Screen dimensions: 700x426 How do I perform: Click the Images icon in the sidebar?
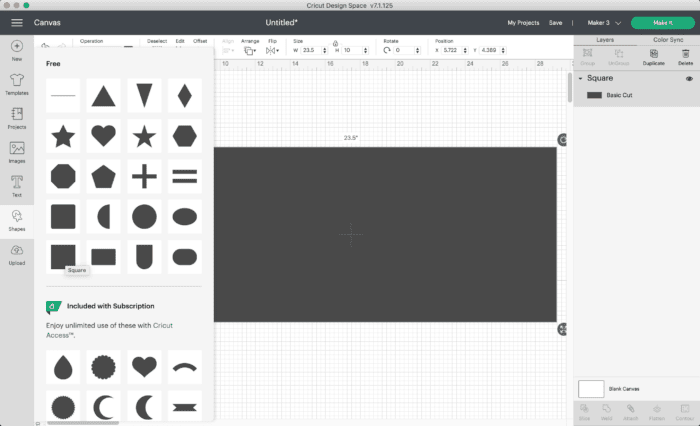tap(17, 152)
